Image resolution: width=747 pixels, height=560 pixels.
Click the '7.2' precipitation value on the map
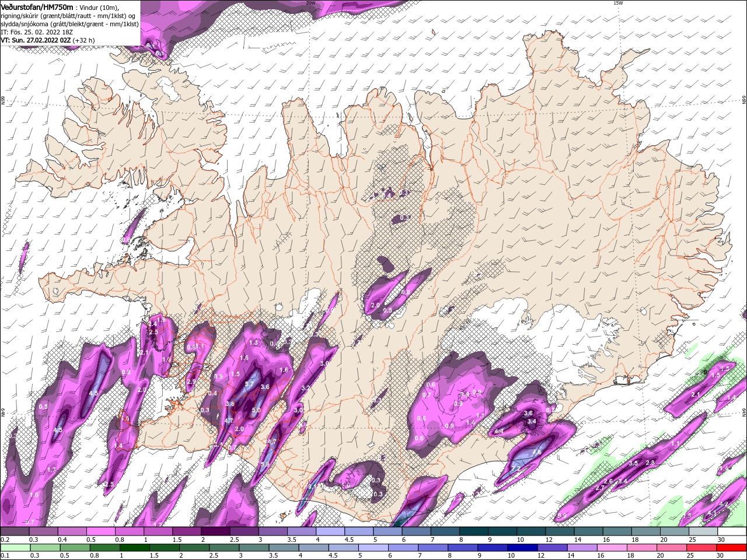pos(515,468)
